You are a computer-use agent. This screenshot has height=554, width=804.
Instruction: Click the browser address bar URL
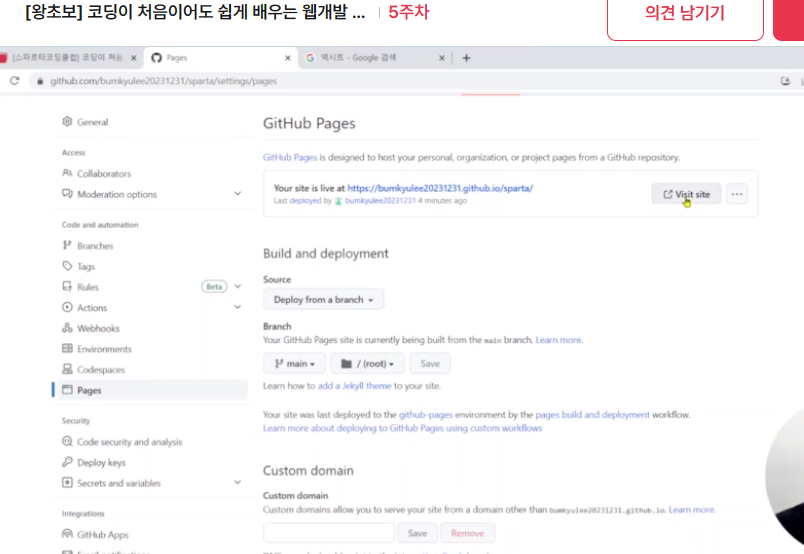(x=163, y=81)
